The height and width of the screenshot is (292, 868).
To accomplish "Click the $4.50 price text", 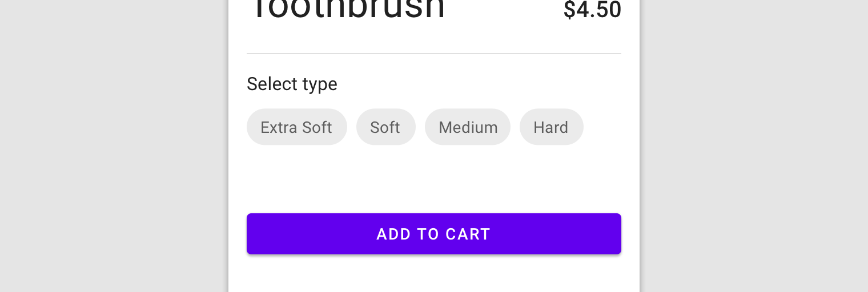I will tap(592, 10).
